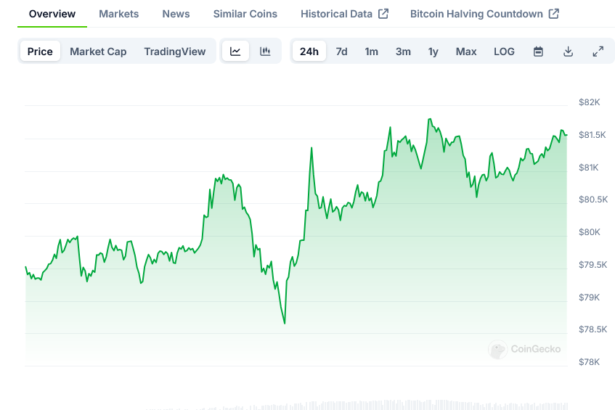Click the CoinGecko watermark logo

point(525,349)
